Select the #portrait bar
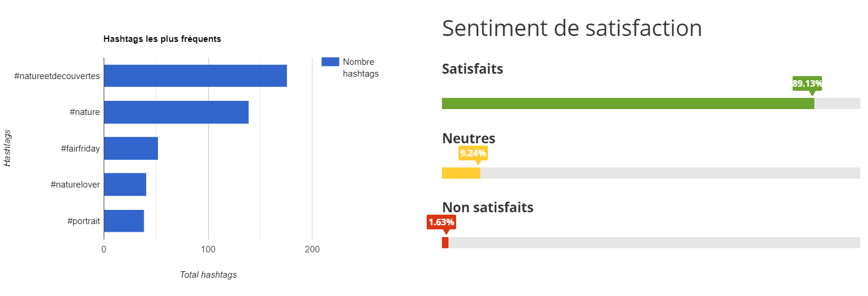Screen dimensions: 868x296 click(x=124, y=221)
